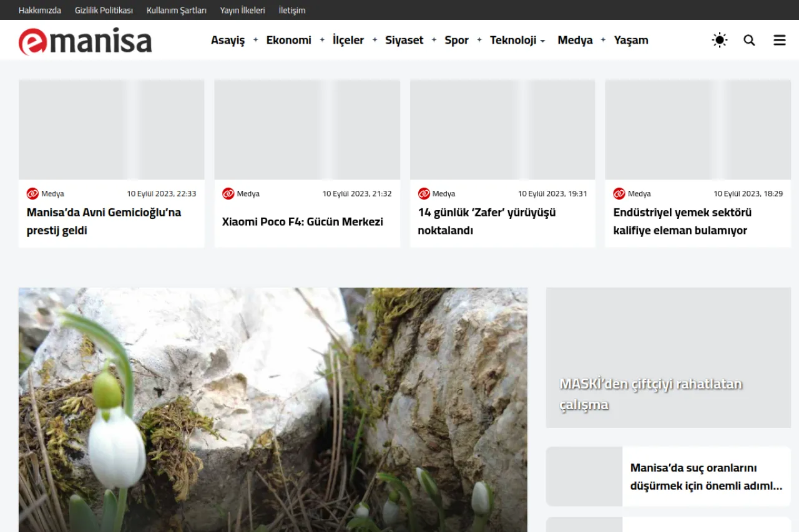This screenshot has height=532, width=799.
Task: Toggle the dark mode sun icon
Action: [720, 40]
